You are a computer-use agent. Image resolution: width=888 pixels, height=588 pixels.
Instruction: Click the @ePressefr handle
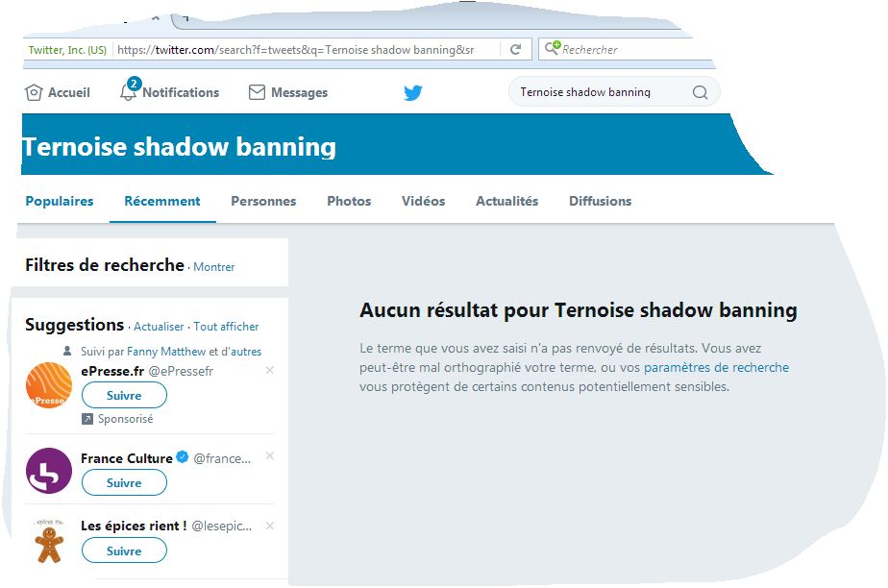click(181, 371)
